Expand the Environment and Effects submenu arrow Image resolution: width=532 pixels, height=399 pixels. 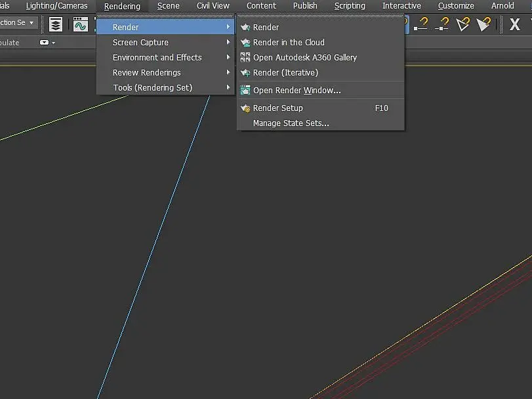point(228,57)
